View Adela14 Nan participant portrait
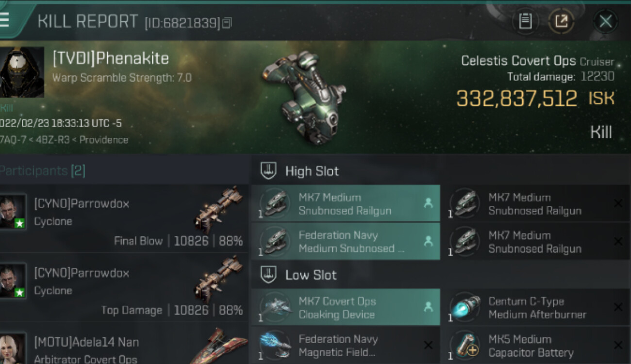 [x=12, y=348]
